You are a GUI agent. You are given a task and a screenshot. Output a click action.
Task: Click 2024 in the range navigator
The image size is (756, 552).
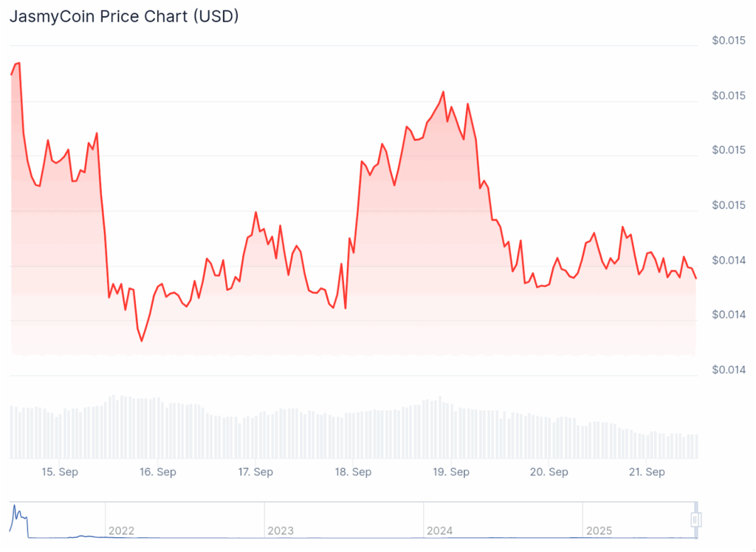(x=440, y=531)
